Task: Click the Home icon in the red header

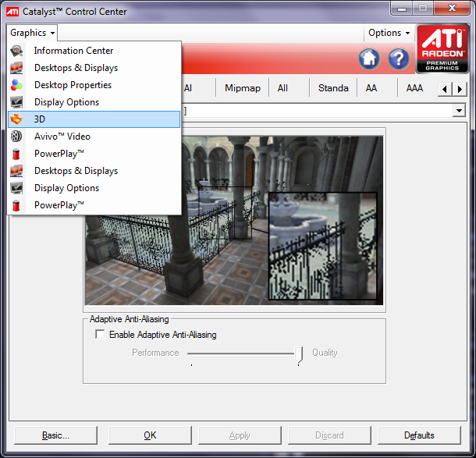Action: [370, 59]
